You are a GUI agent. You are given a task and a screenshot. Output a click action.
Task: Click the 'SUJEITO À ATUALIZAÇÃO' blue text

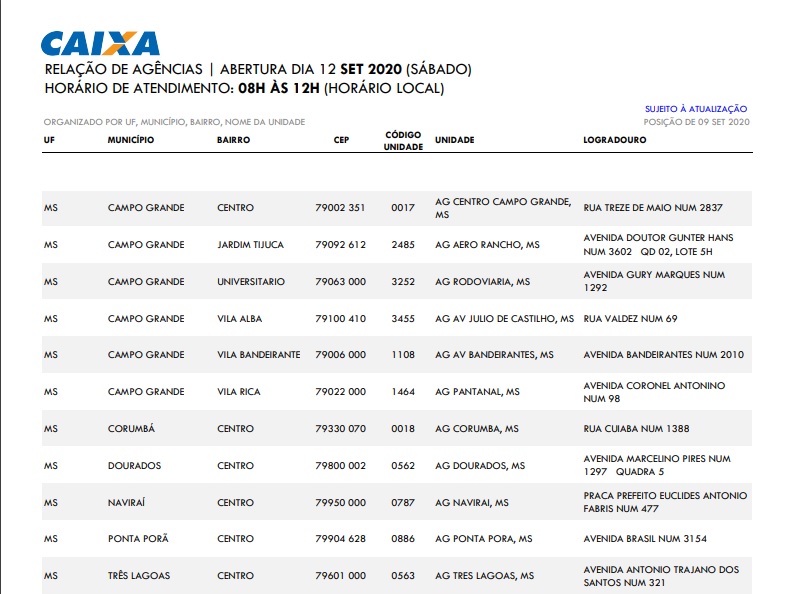[x=695, y=109]
